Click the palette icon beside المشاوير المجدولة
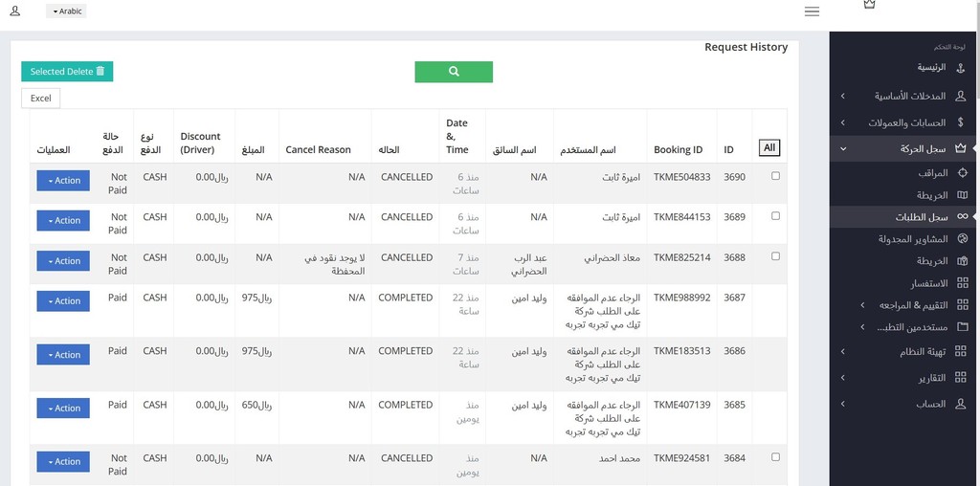 tap(963, 238)
